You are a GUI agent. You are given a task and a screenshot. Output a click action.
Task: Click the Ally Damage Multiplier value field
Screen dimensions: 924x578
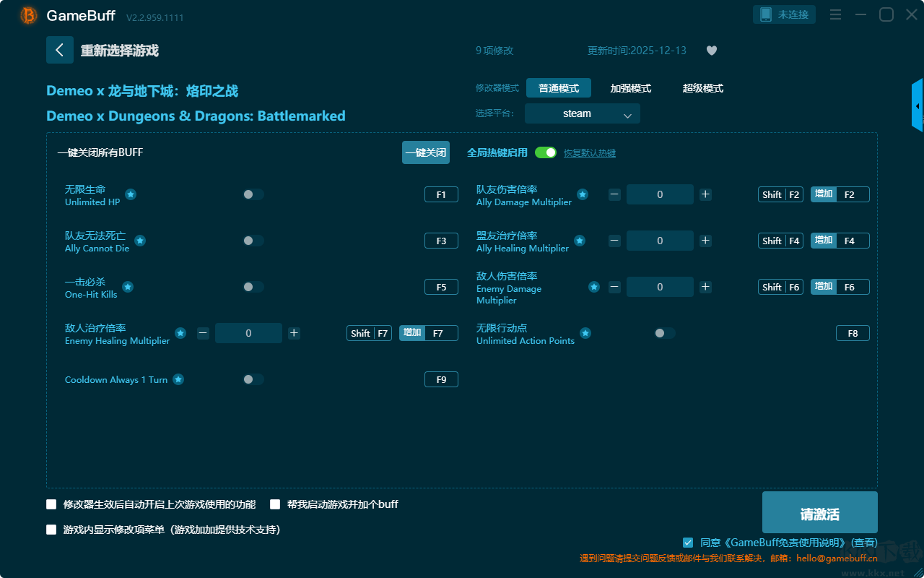coord(660,194)
